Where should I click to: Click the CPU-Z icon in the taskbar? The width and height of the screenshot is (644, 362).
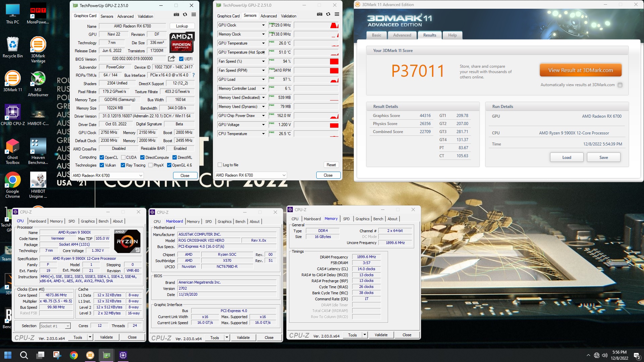[123, 355]
